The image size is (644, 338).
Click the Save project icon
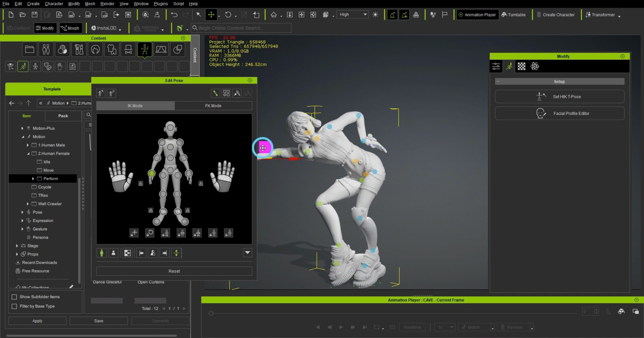[x=34, y=15]
